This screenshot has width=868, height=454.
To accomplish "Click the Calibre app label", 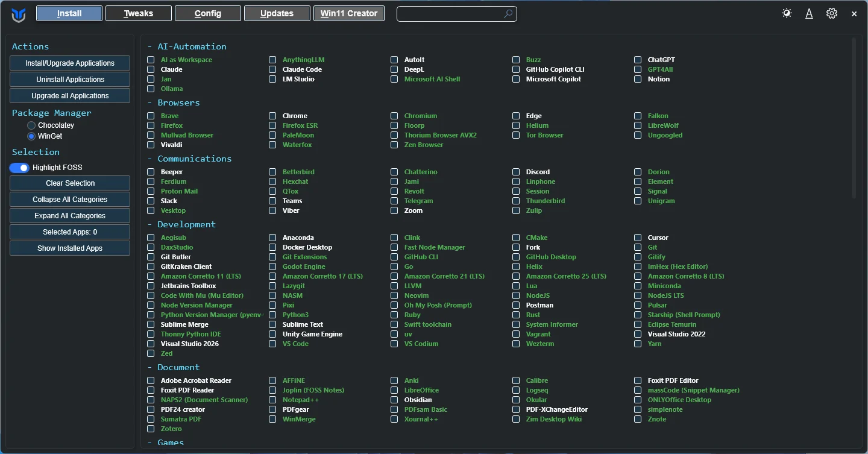I will (x=537, y=380).
